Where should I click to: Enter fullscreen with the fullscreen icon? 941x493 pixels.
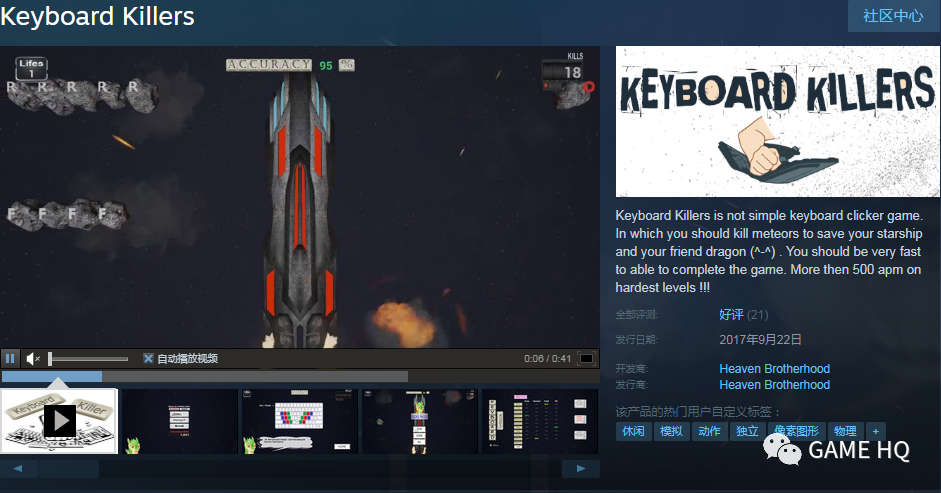[x=586, y=358]
